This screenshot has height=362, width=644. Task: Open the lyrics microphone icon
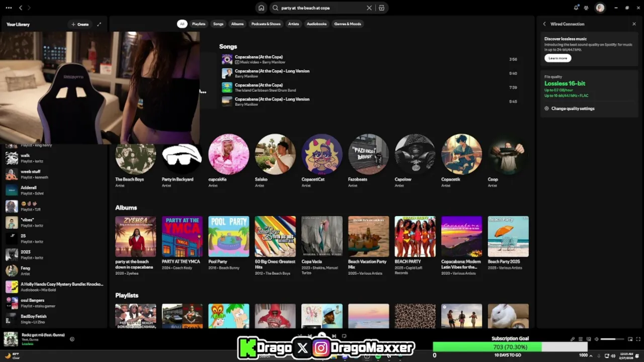pyautogui.click(x=572, y=339)
